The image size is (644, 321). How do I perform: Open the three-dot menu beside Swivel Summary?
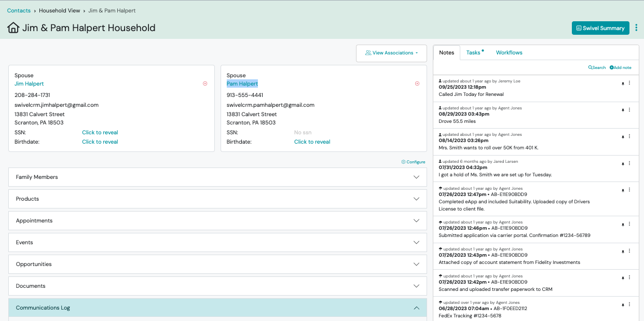click(636, 28)
